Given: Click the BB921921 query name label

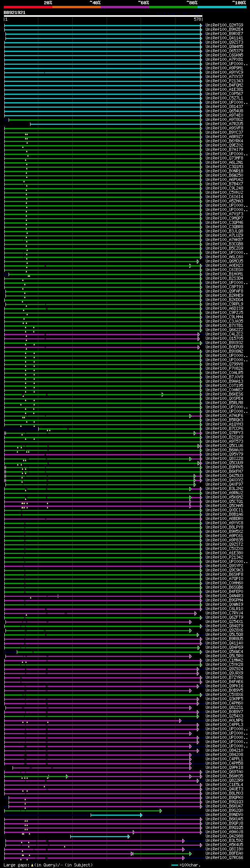Looking at the screenshot, I should pyautogui.click(x=14, y=12).
